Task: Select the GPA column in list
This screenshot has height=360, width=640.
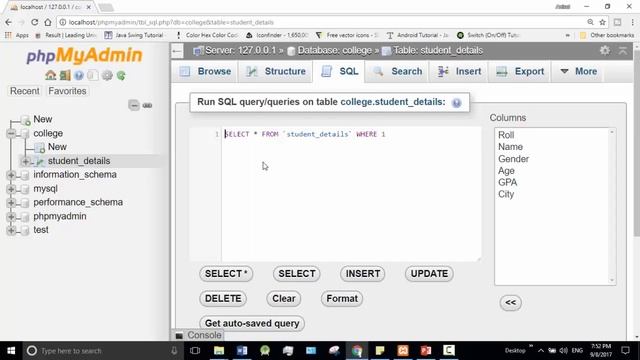Action: (507, 182)
